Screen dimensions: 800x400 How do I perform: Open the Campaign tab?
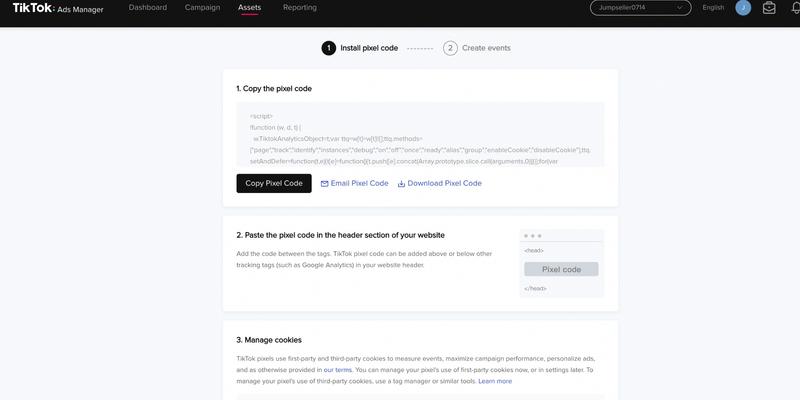pyautogui.click(x=203, y=8)
